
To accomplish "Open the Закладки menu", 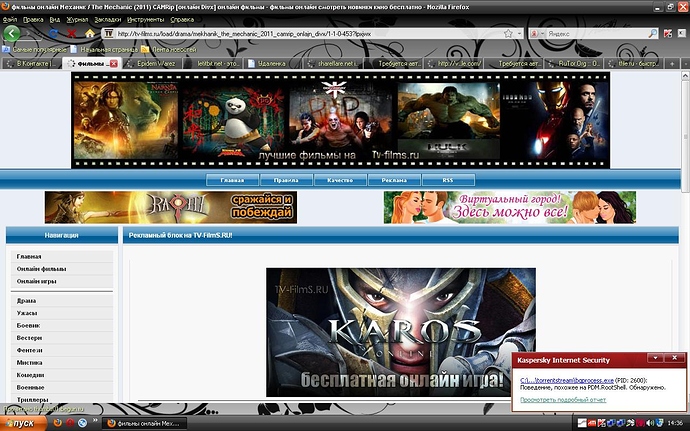I will 107,20.
